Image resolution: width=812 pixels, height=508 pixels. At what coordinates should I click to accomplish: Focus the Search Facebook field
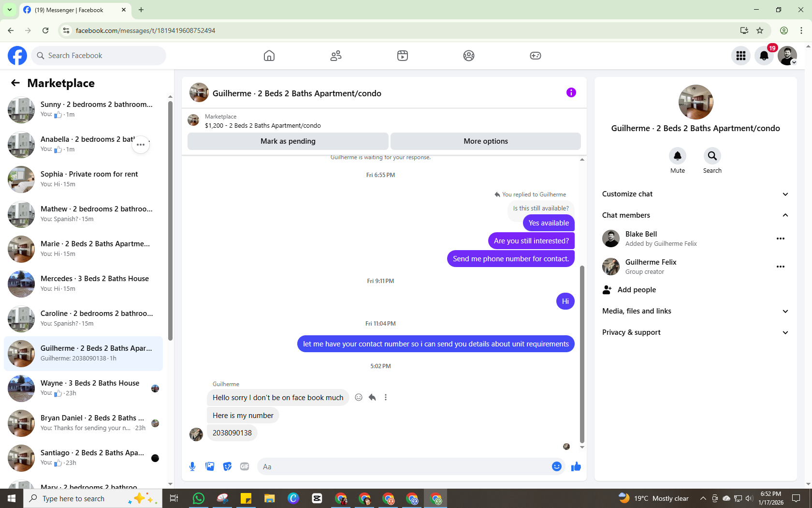99,56
